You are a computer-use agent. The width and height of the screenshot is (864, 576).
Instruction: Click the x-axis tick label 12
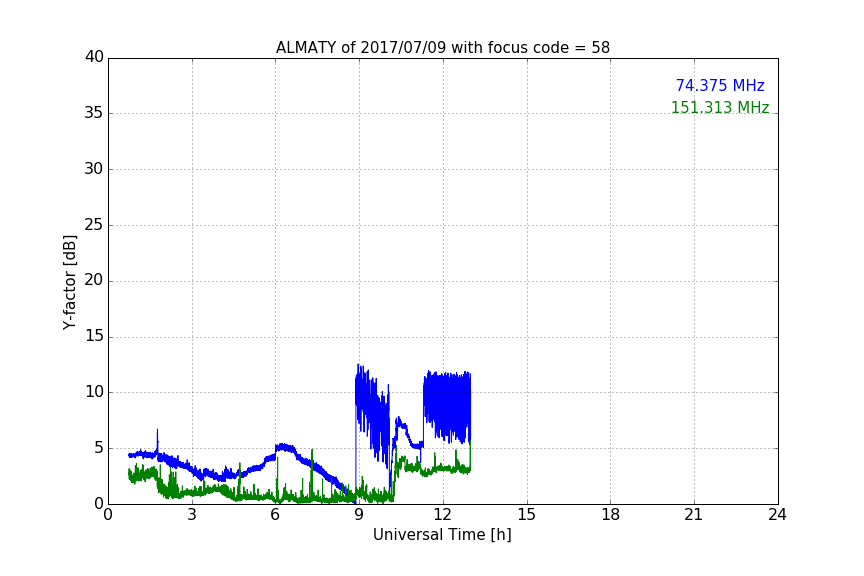coord(442,515)
